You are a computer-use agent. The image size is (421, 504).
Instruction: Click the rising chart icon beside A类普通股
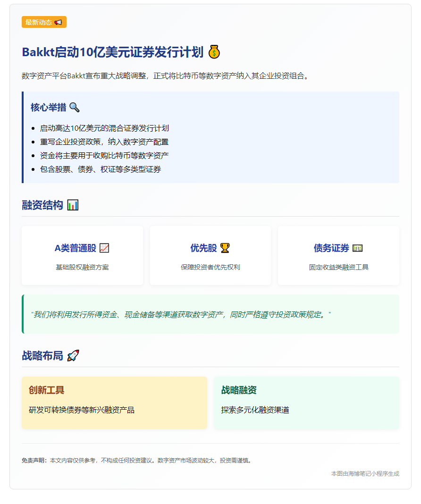click(104, 248)
